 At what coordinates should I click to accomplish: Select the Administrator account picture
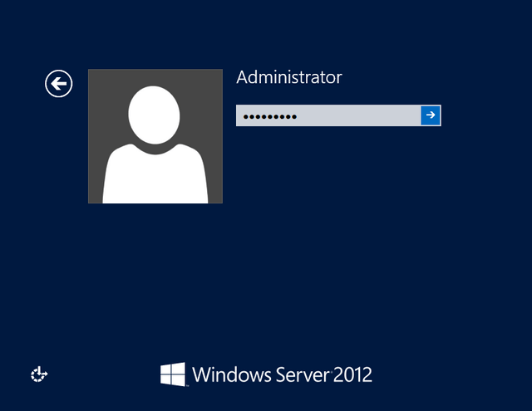pos(155,136)
